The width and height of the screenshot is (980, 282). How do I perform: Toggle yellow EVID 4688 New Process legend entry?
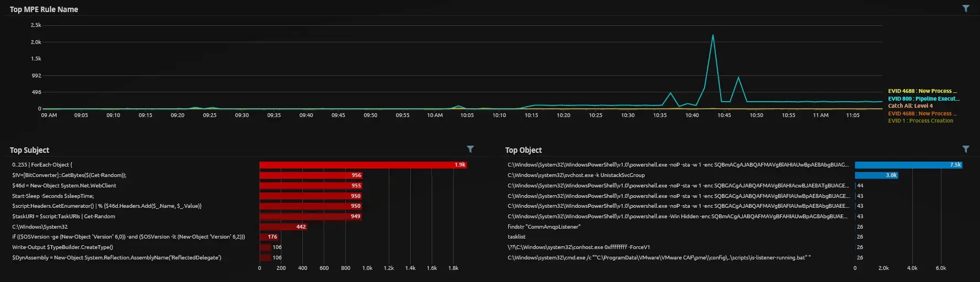[922, 91]
